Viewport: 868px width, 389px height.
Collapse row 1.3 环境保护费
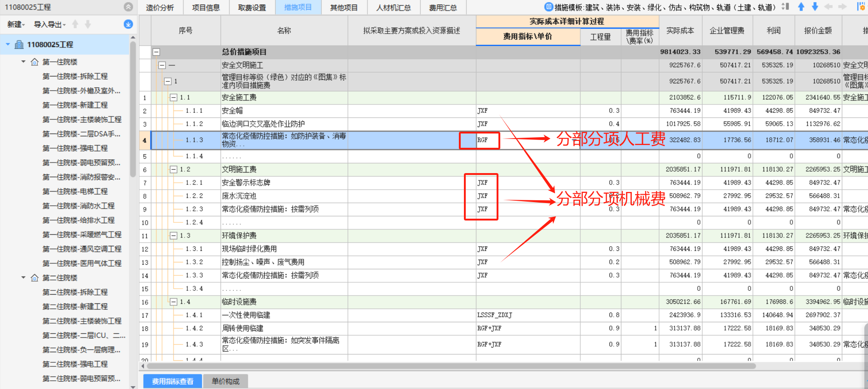(x=174, y=236)
